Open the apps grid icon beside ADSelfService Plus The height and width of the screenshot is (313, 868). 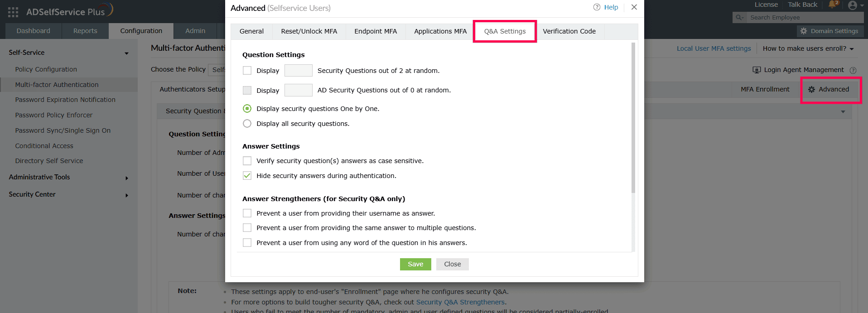[13, 12]
